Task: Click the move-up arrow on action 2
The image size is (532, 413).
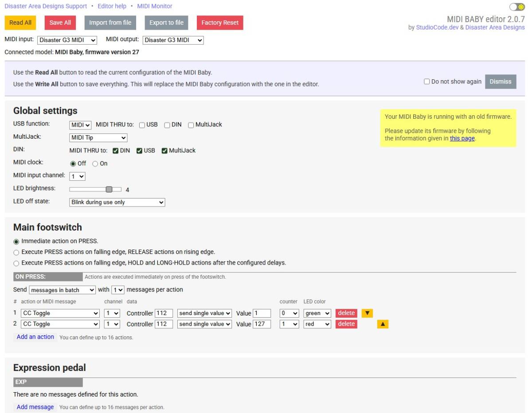Action: [x=383, y=324]
